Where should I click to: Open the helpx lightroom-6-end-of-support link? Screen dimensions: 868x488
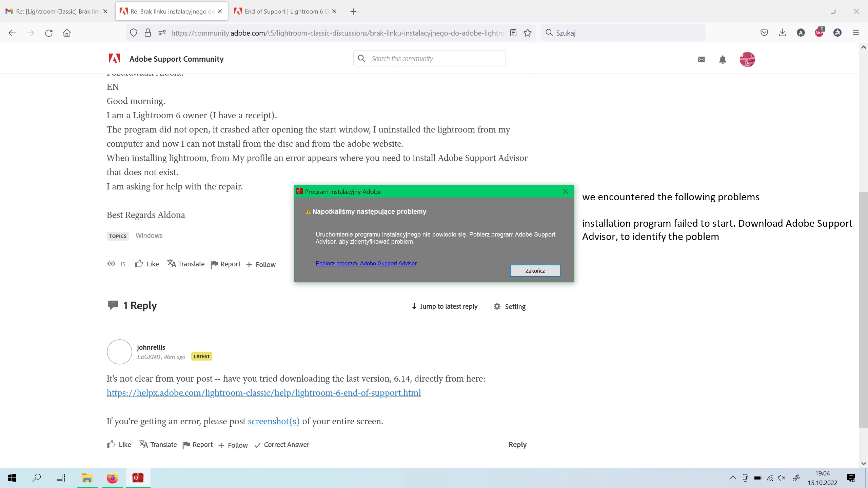263,393
